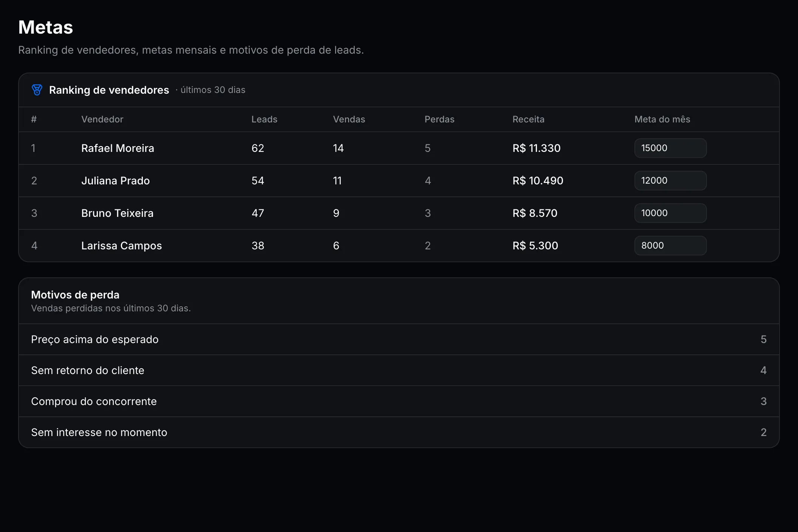This screenshot has width=798, height=532.
Task: Click the medal icon beside Ranking de vendedores
Action: coord(37,90)
